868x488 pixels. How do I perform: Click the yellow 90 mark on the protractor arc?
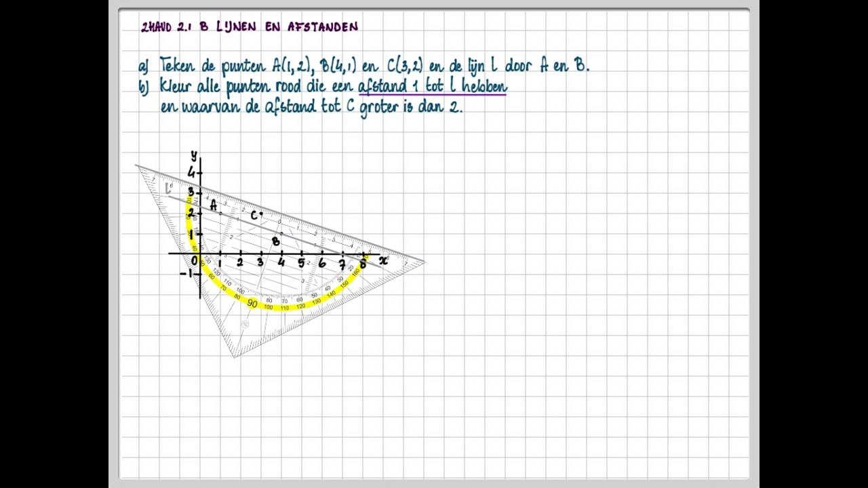coord(252,304)
